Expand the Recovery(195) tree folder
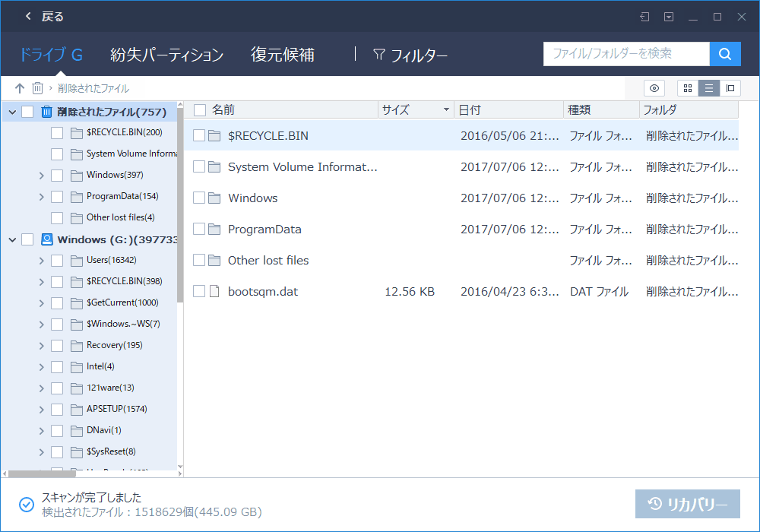This screenshot has height=532, width=760. point(41,346)
